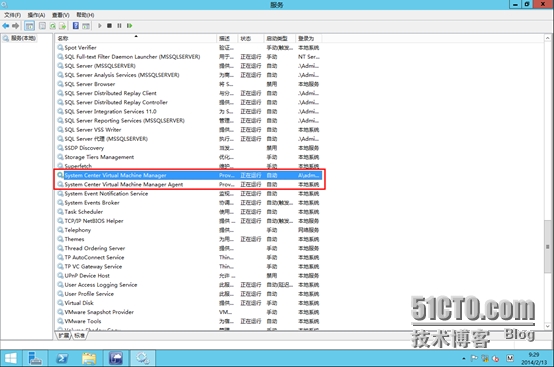Open the 查看(V) menu
This screenshot has width=554, height=367.
61,15
